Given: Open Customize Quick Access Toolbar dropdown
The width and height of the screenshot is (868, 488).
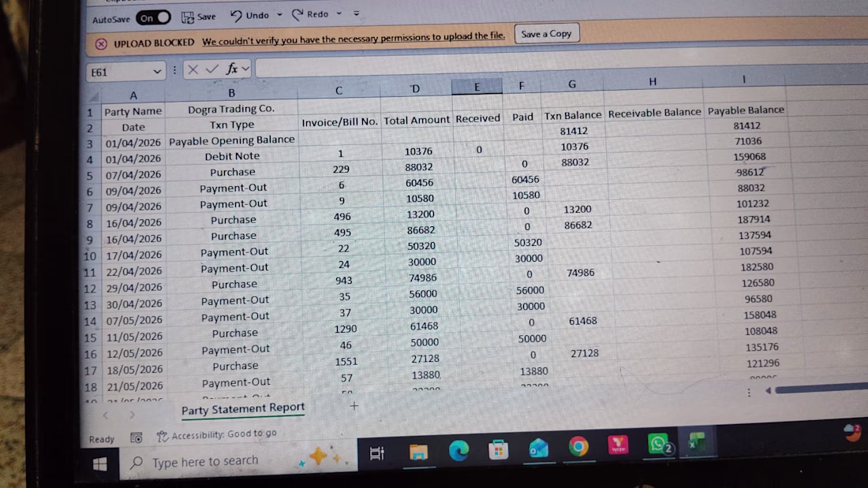Looking at the screenshot, I should click(x=357, y=13).
